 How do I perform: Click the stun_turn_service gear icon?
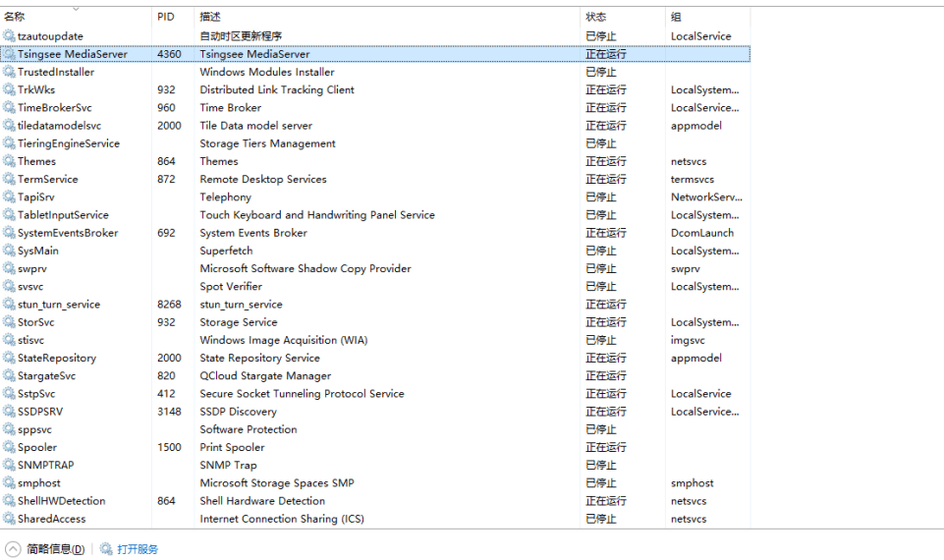(x=10, y=305)
